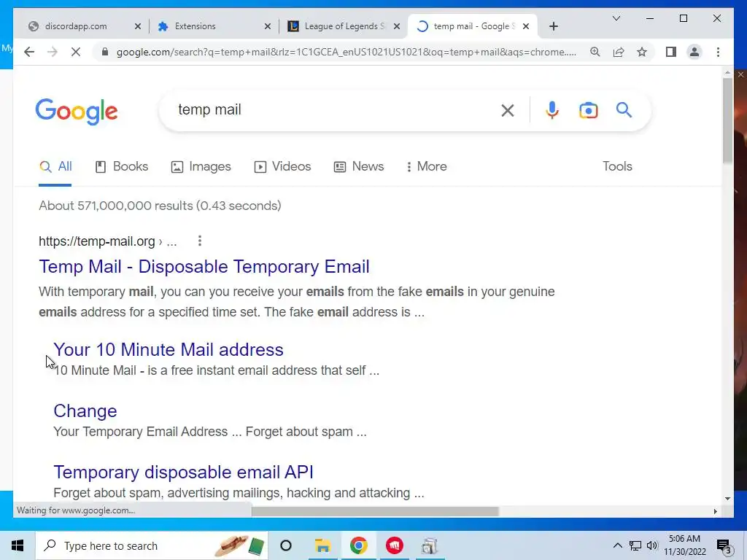Share this page via the share icon
The width and height of the screenshot is (747, 560).
coord(619,52)
